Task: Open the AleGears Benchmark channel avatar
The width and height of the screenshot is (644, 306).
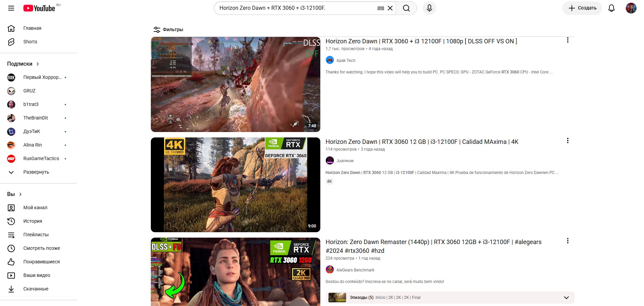Action: point(330,269)
